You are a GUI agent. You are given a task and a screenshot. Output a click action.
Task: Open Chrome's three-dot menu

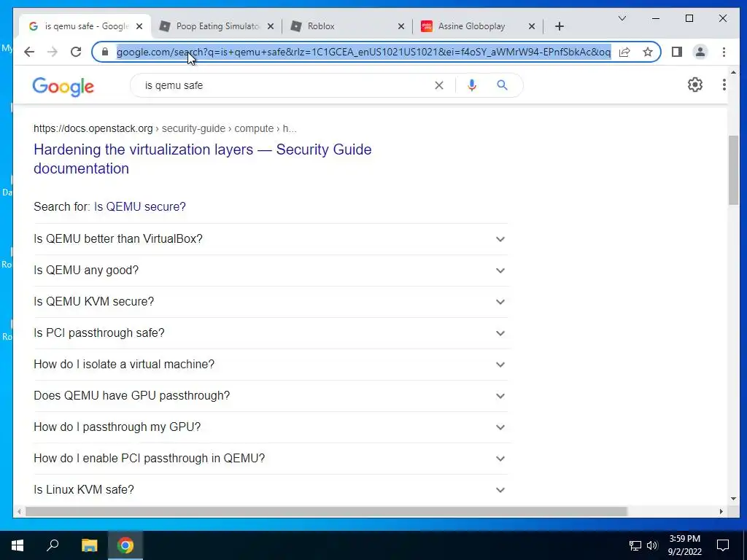click(724, 52)
